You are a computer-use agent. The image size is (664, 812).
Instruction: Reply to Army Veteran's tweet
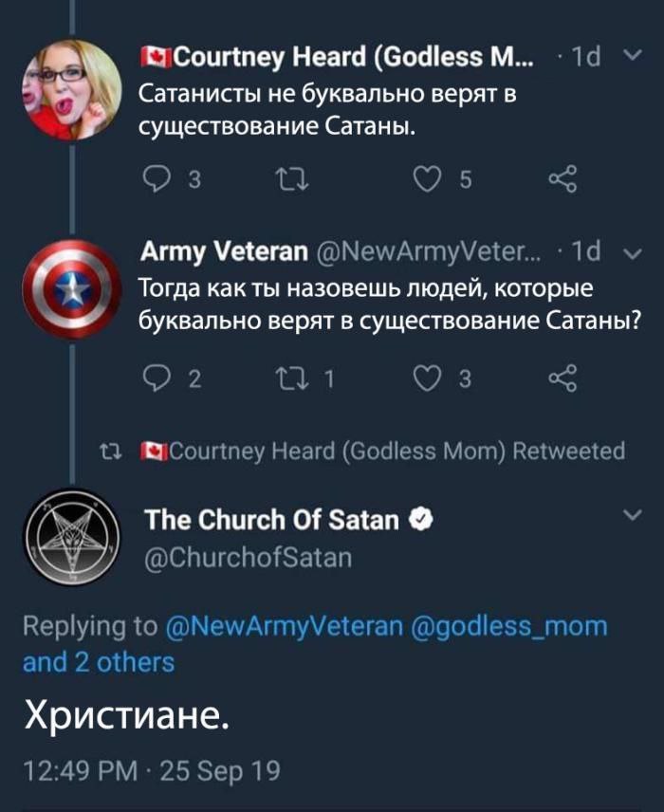click(x=153, y=380)
